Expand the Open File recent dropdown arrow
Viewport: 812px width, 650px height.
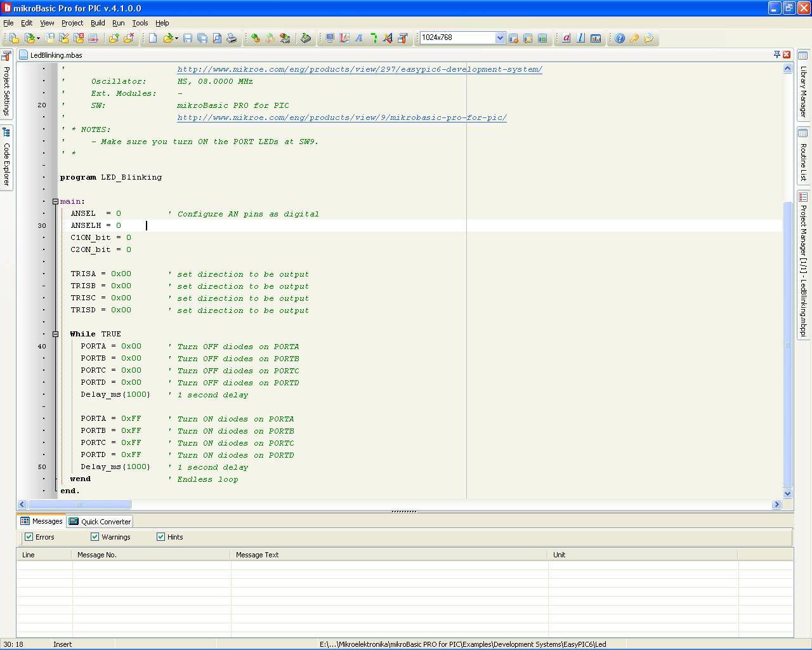pyautogui.click(x=176, y=38)
